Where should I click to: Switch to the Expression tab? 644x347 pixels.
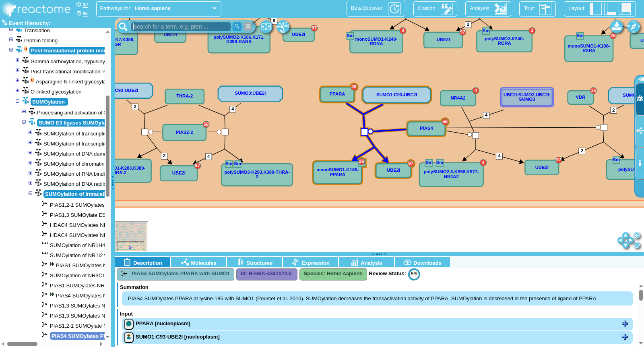pos(310,262)
